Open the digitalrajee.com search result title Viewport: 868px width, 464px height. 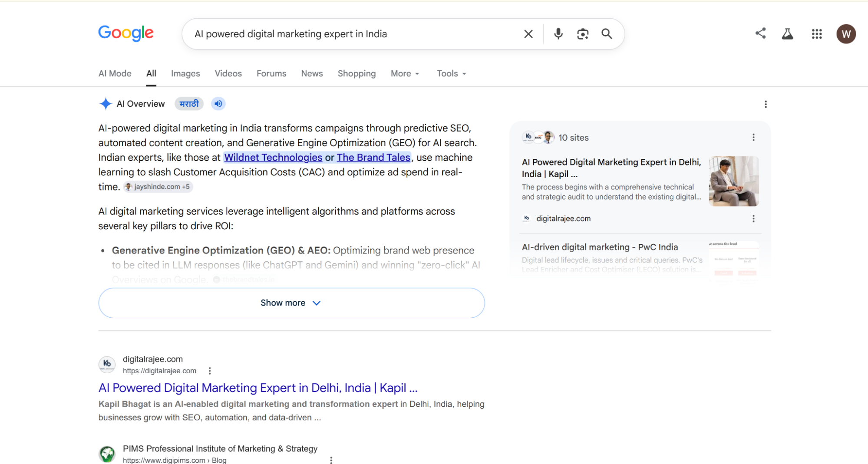click(x=258, y=388)
